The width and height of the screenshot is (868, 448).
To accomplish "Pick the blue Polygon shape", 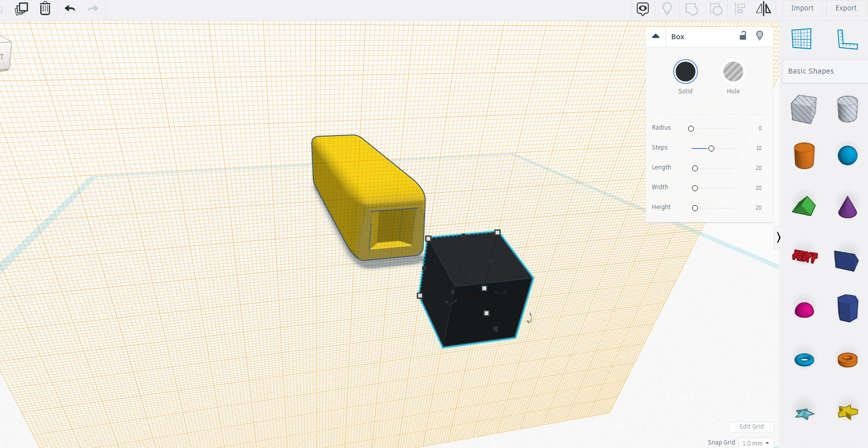I will point(848,308).
